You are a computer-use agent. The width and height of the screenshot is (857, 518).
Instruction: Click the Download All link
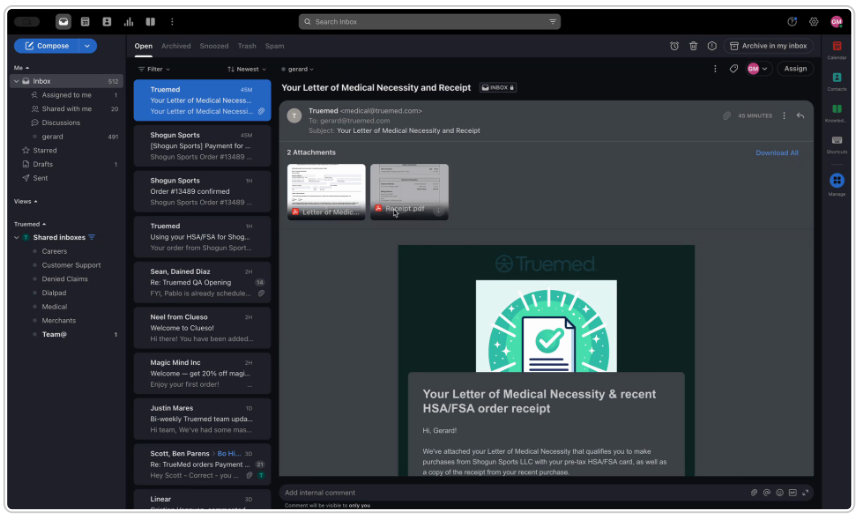tap(777, 153)
